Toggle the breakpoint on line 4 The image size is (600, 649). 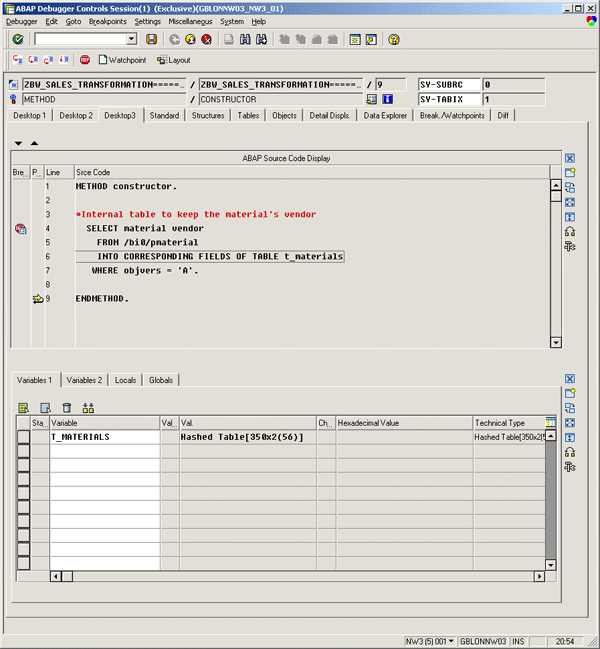[x=20, y=229]
